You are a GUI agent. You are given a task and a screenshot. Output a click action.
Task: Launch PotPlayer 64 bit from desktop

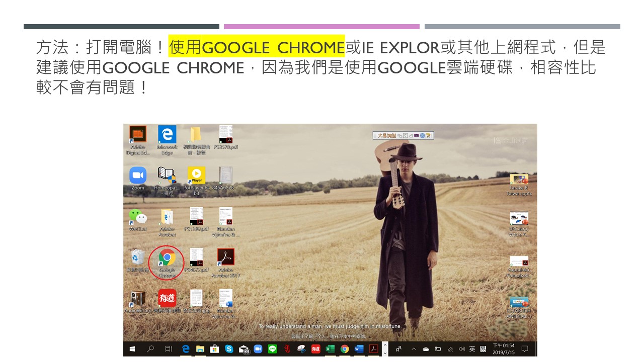pyautogui.click(x=196, y=181)
